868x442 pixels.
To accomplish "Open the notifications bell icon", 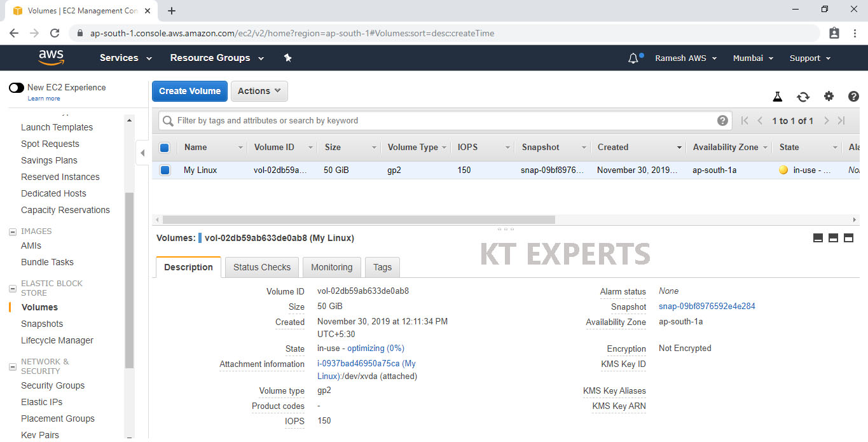I will 633,59.
